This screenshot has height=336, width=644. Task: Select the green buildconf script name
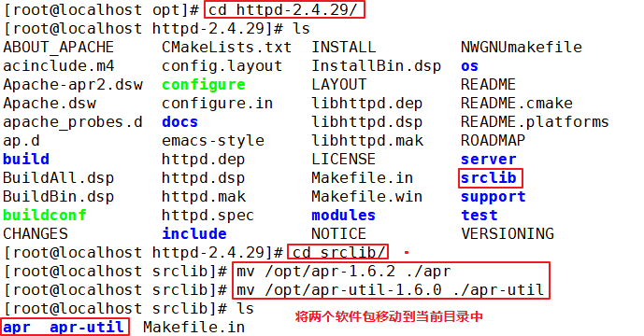(45, 216)
